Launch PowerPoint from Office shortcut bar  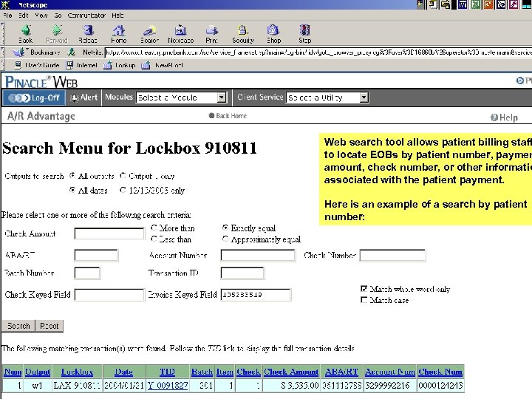(x=488, y=4)
